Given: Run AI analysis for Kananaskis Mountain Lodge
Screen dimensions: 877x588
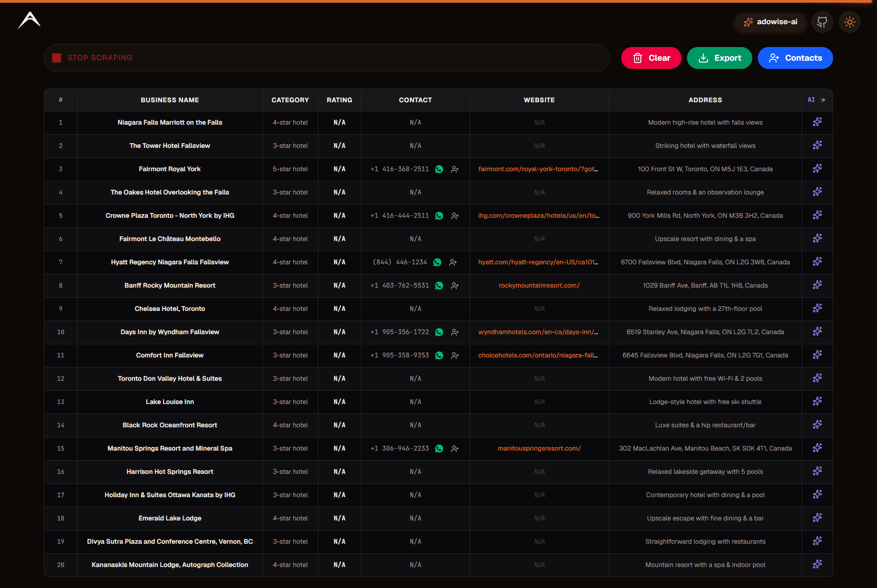Looking at the screenshot, I should (817, 564).
